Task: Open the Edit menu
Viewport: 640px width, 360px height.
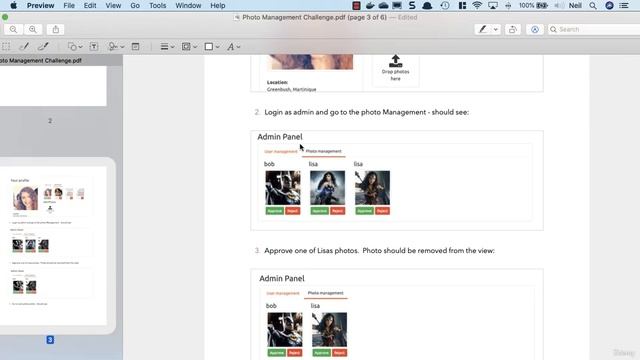Action: [90, 5]
